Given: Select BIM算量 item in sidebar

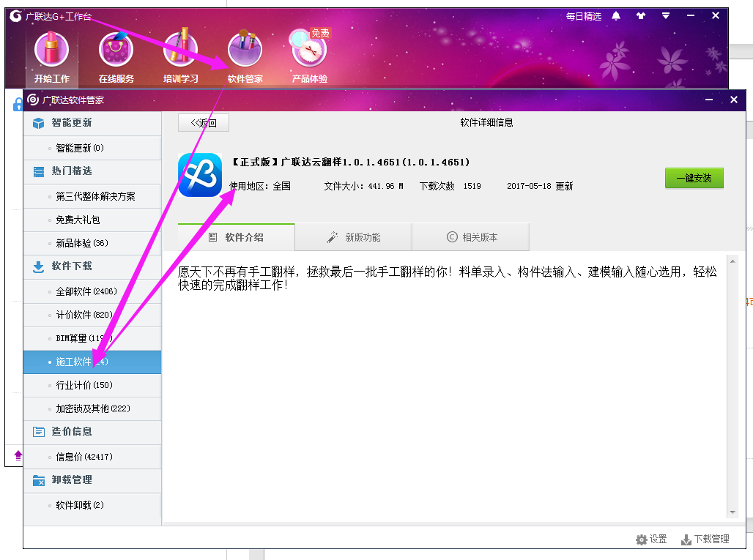Looking at the screenshot, I should (92, 338).
